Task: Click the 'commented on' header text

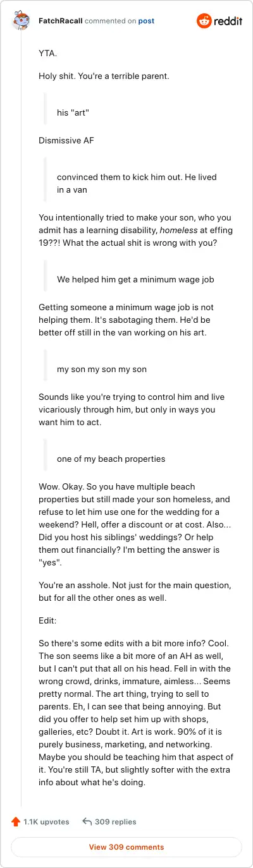Action: click(x=110, y=21)
